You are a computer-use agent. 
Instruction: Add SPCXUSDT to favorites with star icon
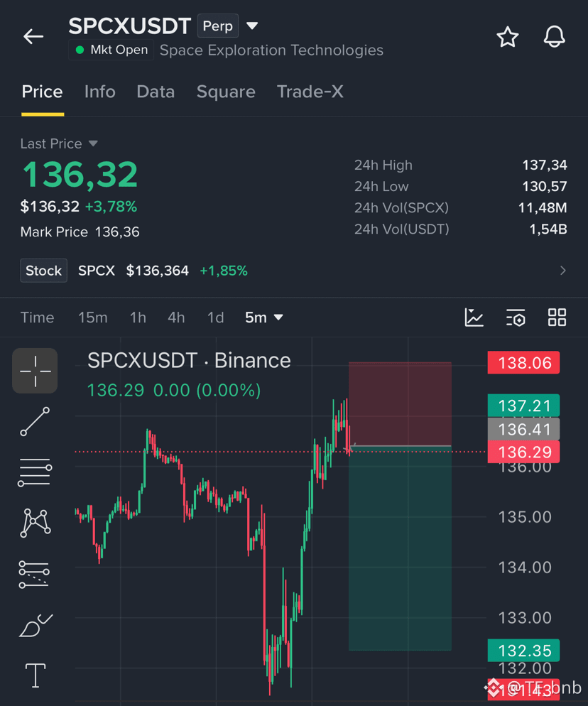508,36
